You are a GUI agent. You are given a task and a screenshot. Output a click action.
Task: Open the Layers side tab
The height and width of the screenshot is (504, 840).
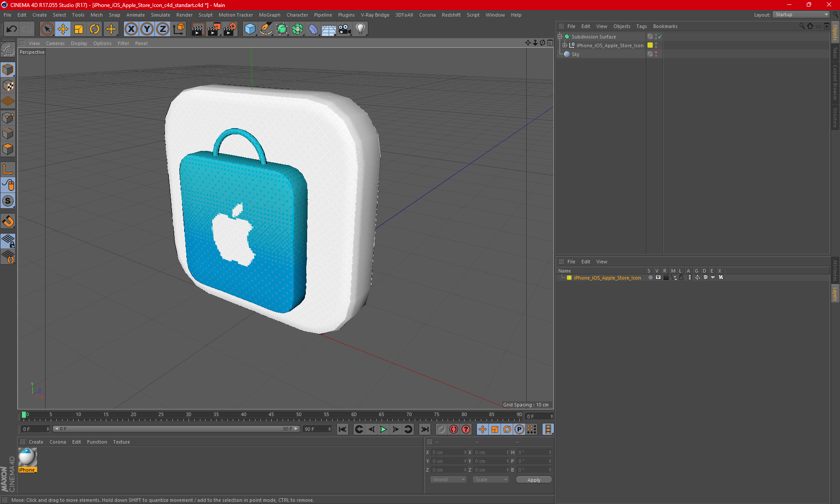[x=835, y=294]
